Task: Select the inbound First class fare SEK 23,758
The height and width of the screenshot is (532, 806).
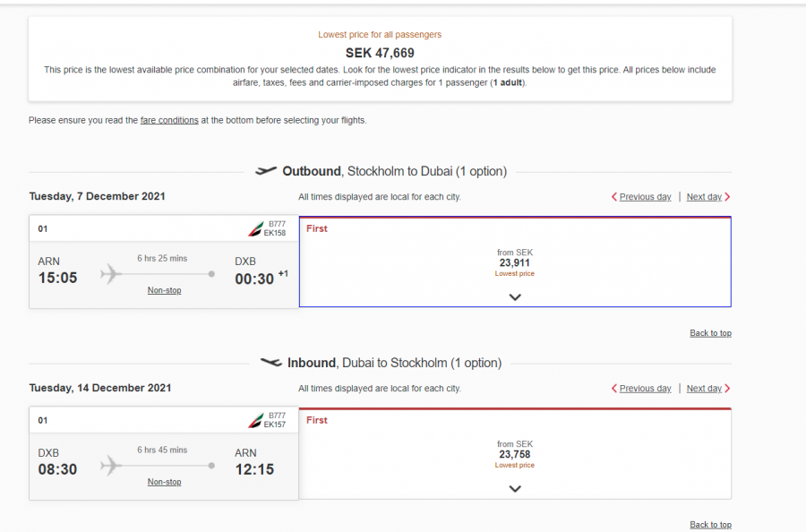Action: pyautogui.click(x=515, y=454)
